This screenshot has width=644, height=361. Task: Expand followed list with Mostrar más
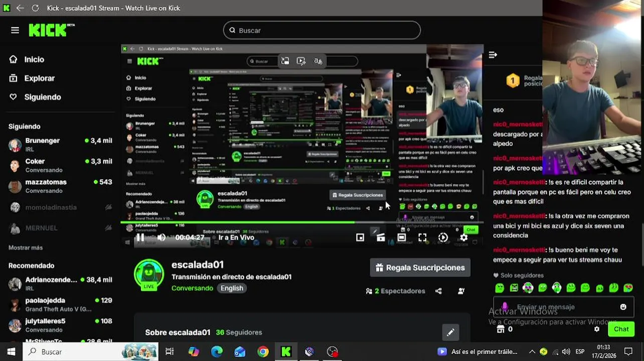pyautogui.click(x=26, y=248)
